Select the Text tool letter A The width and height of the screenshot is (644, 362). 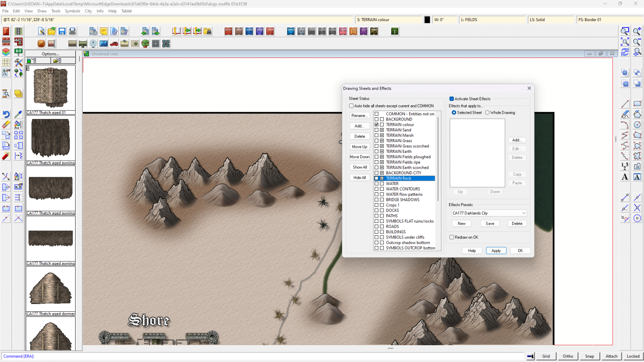[x=625, y=177]
